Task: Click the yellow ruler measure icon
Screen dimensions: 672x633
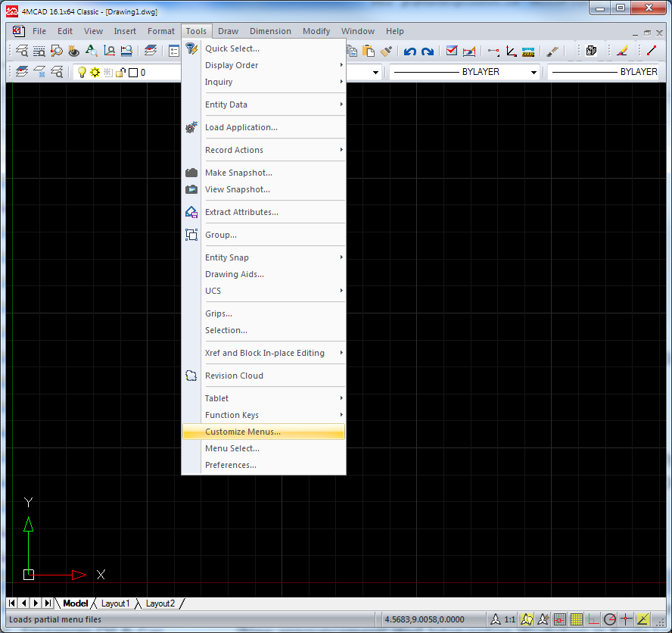Action: (x=528, y=52)
